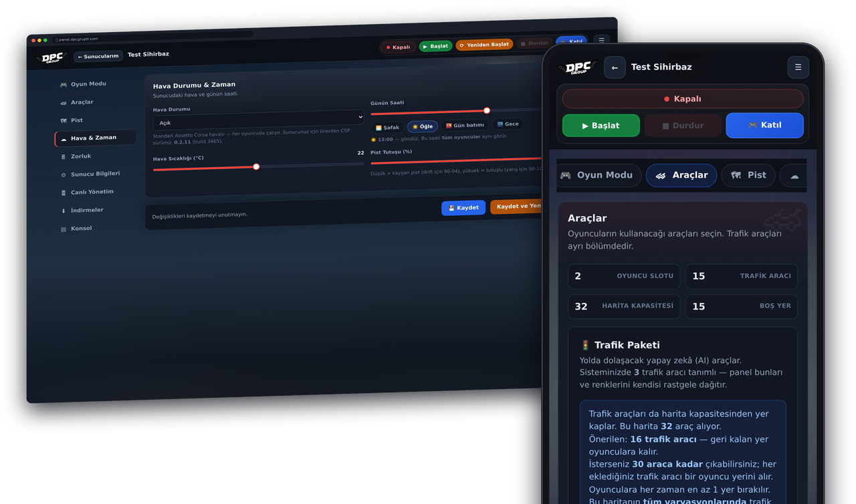Tap the Trafik Aracı stat card
This screenshot has width=856, height=504.
pos(742,276)
